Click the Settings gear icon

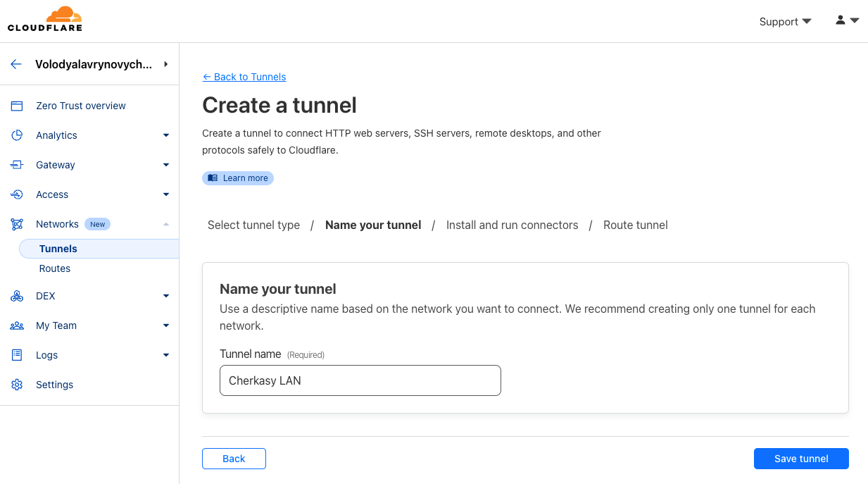pyautogui.click(x=17, y=385)
